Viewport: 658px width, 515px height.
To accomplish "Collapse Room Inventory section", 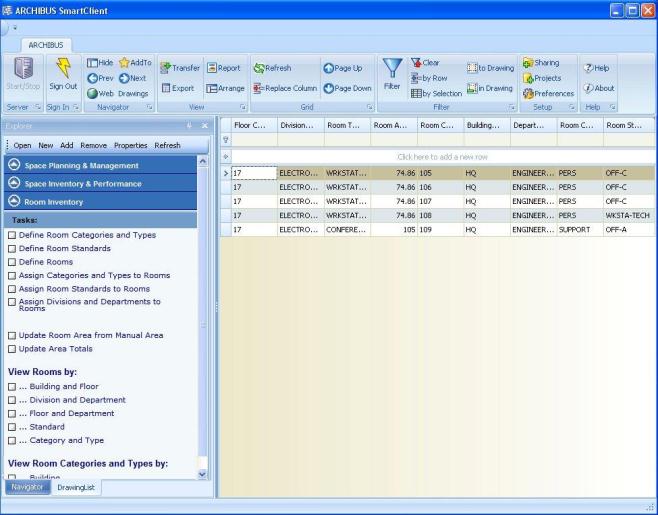I will [x=14, y=201].
